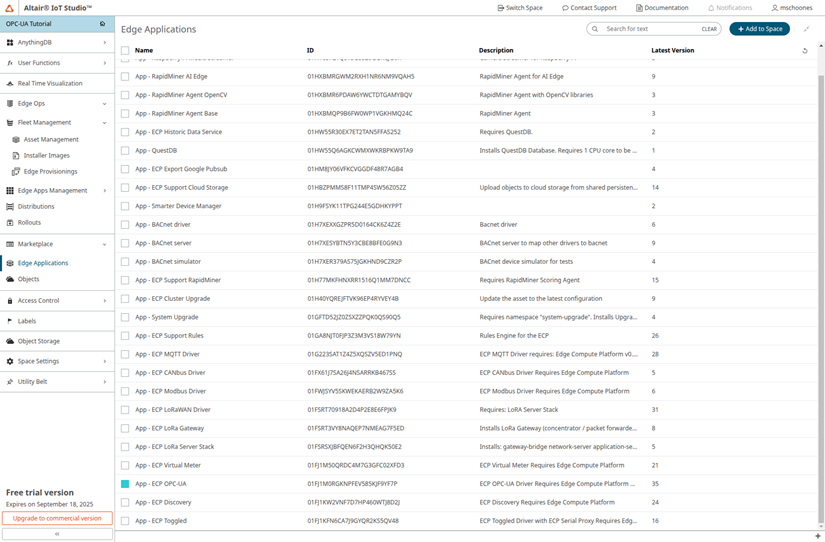Collapse the Marketplace section chevron
Viewport: 825px width, 542px height.
(x=105, y=244)
